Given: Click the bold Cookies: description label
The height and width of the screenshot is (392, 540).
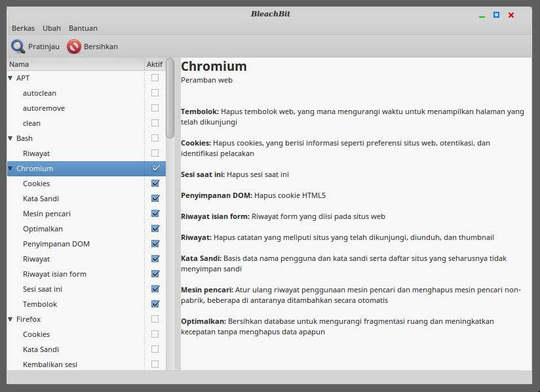Looking at the screenshot, I should (x=195, y=143).
